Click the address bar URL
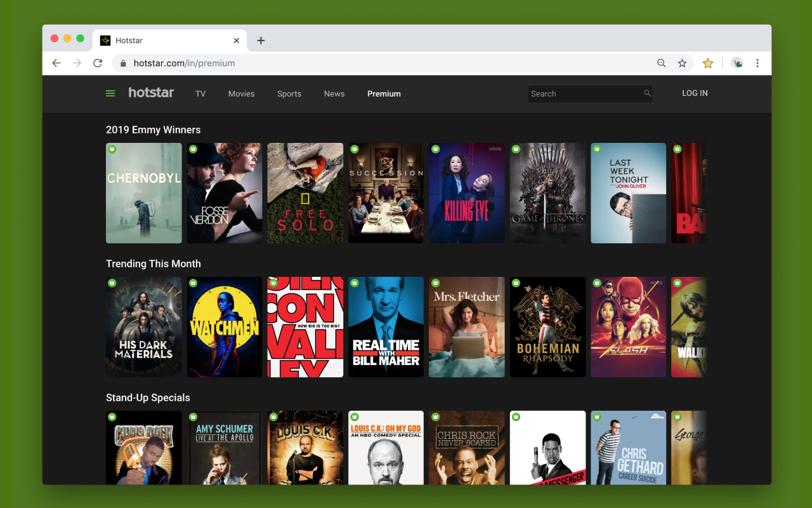 (184, 63)
